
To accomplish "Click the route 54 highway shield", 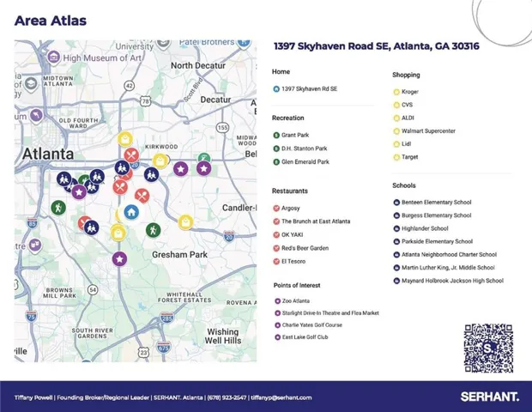I will point(93,290).
